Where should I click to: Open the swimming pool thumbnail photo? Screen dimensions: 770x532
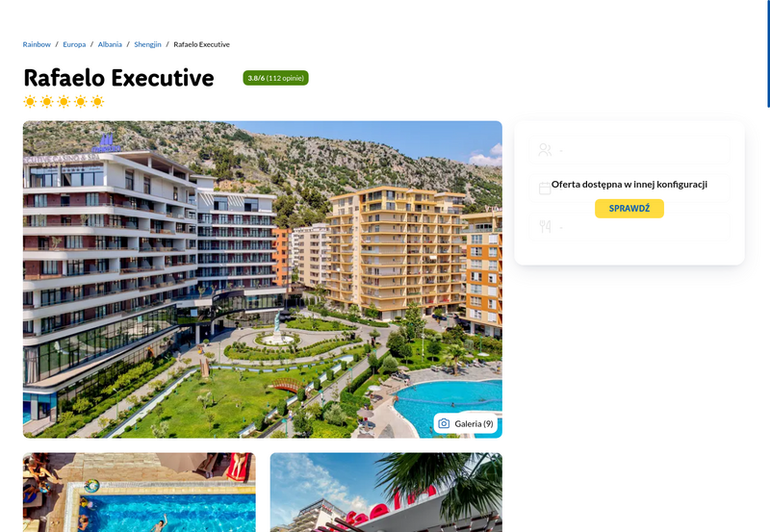pos(139,493)
